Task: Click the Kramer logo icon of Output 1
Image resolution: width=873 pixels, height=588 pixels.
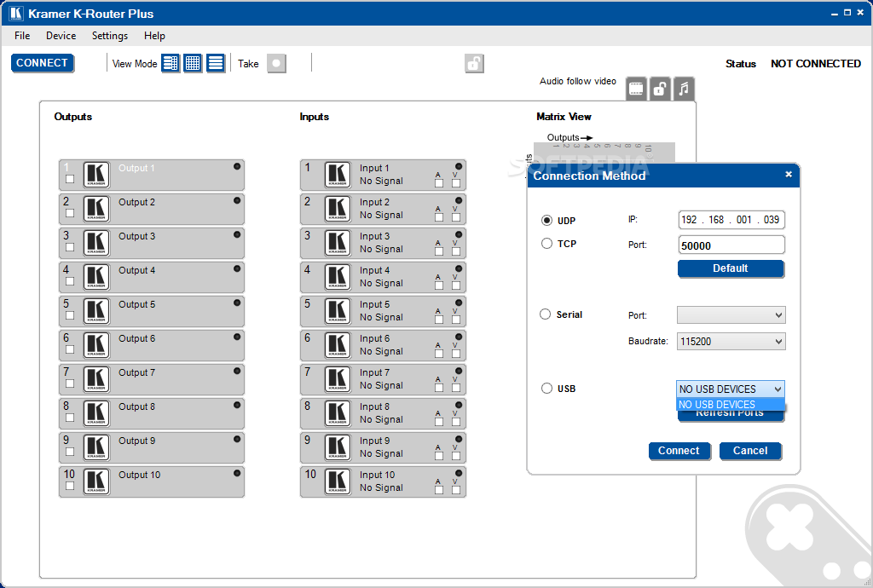Action: (96, 175)
